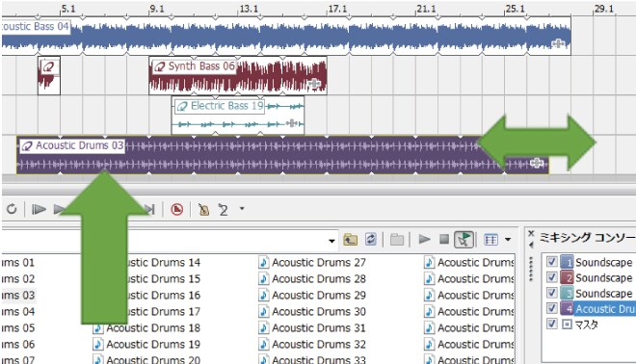
Task: Click music note icon of Acoustic Drums 20
Action: coord(97,359)
